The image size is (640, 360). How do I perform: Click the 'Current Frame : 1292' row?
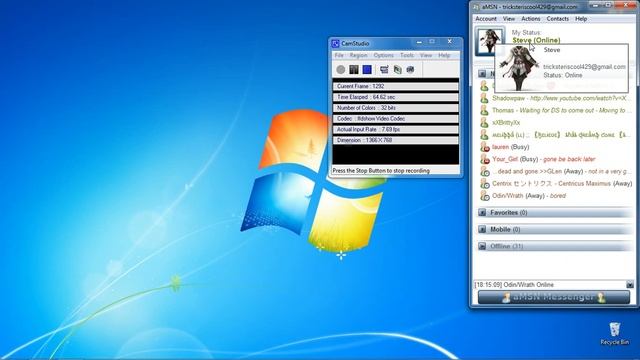pos(396,87)
